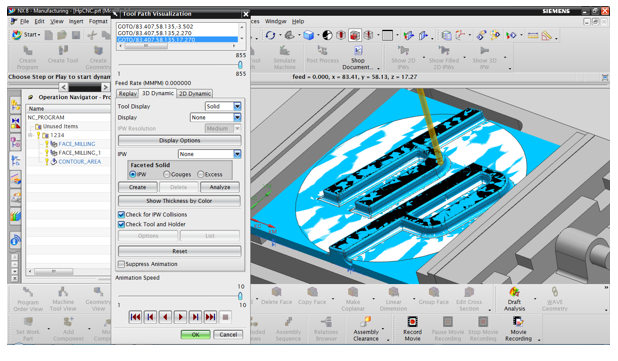Open Shop Documentation tool
The height and width of the screenshot is (361, 618).
point(358,58)
